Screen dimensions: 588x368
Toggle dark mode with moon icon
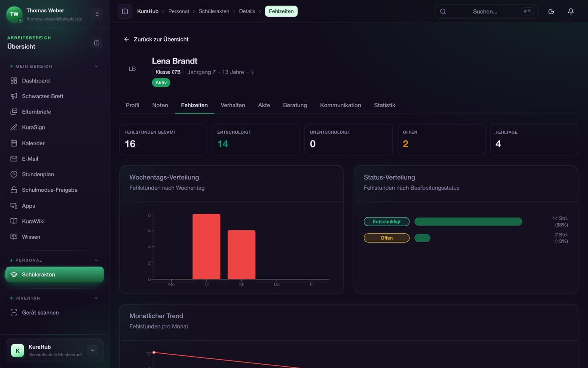click(551, 11)
